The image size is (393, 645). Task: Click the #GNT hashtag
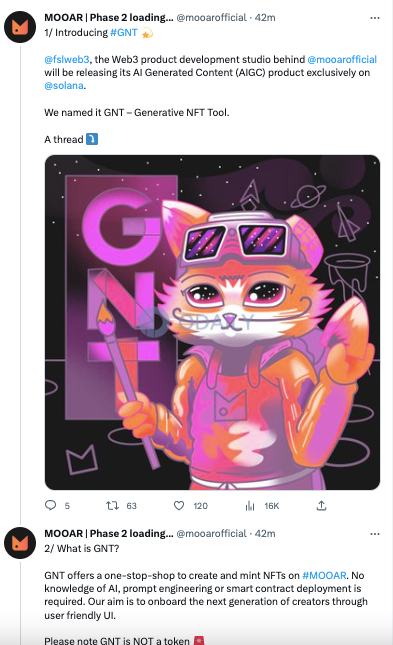pyautogui.click(x=123, y=32)
